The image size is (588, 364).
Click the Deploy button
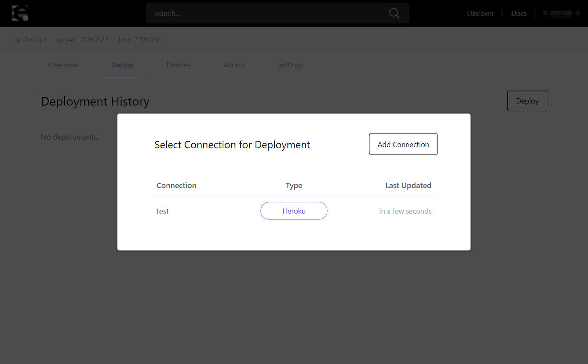[x=527, y=101]
